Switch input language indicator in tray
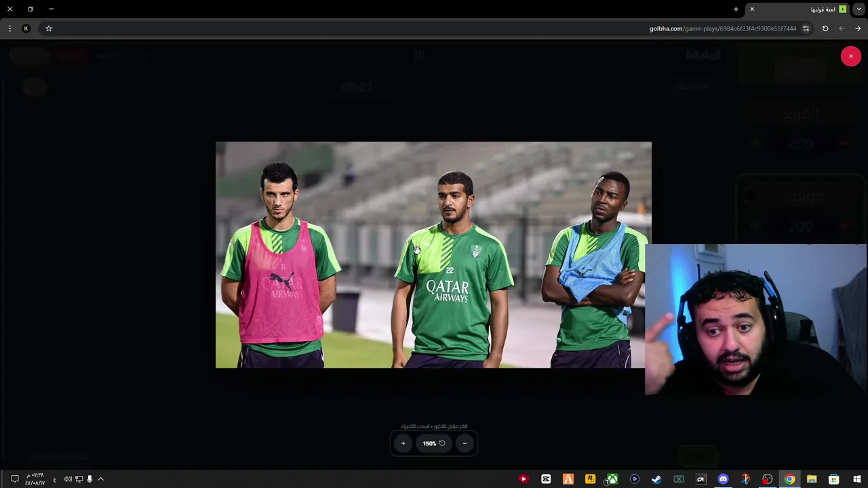This screenshot has height=488, width=868. coord(55,479)
